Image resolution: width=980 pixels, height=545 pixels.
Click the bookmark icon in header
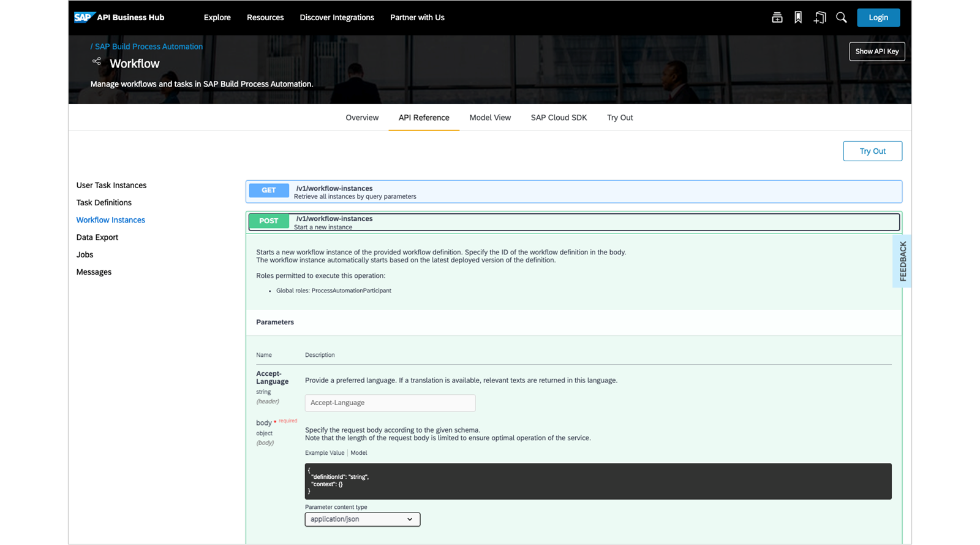798,18
